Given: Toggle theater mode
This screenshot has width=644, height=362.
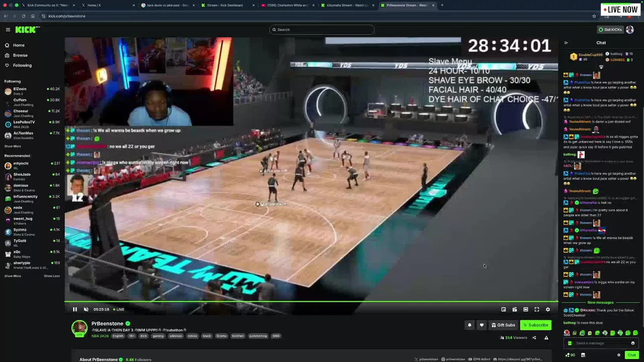Looking at the screenshot, I should 526,309.
